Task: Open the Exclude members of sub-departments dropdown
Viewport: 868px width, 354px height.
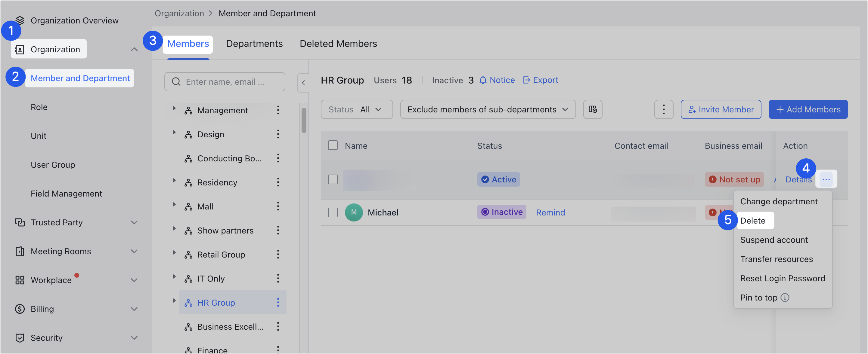Action: [x=488, y=109]
